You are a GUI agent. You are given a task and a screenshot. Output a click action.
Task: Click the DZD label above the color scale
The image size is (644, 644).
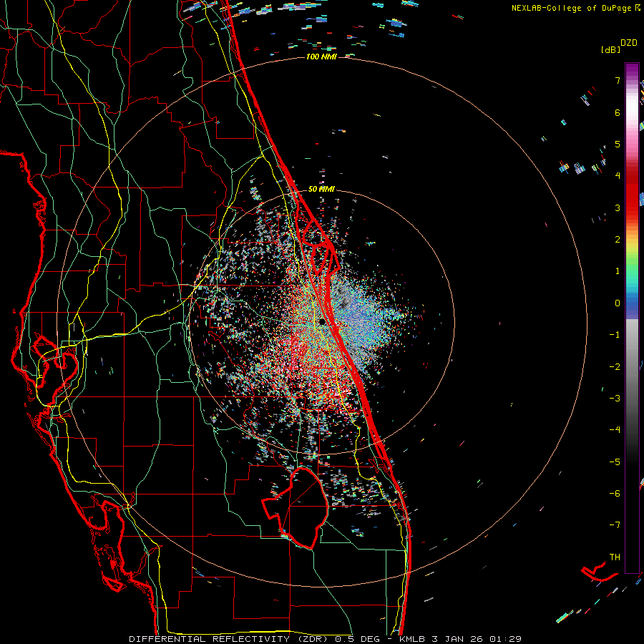(x=629, y=43)
